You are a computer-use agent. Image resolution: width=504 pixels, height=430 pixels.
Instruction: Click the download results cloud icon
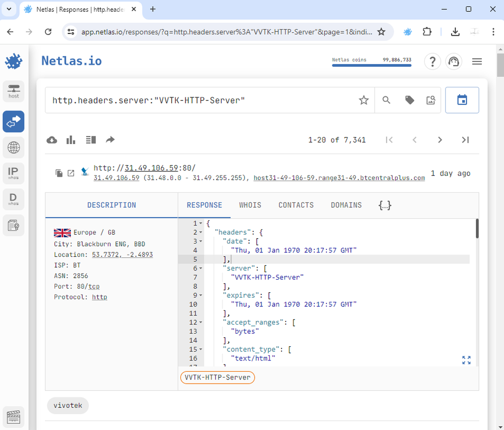point(52,140)
